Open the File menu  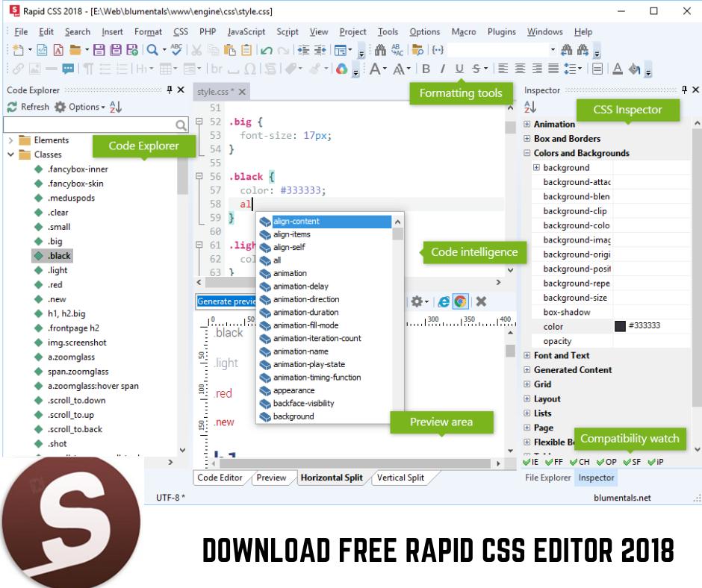click(21, 32)
